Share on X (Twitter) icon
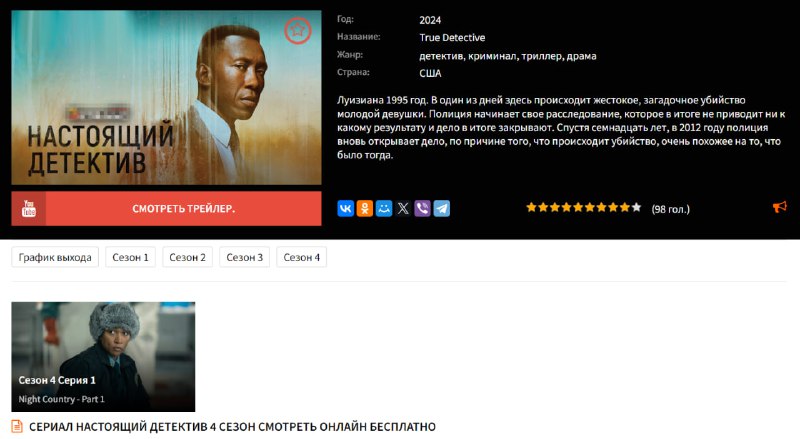800x439 pixels. (403, 208)
